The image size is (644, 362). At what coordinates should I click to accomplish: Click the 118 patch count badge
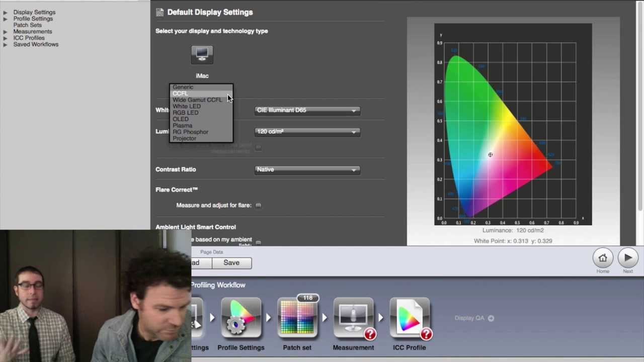point(307,298)
